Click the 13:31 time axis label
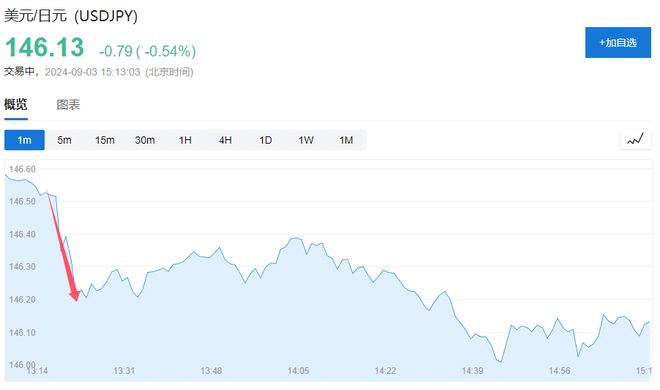This screenshot has width=660, height=390. point(124,371)
